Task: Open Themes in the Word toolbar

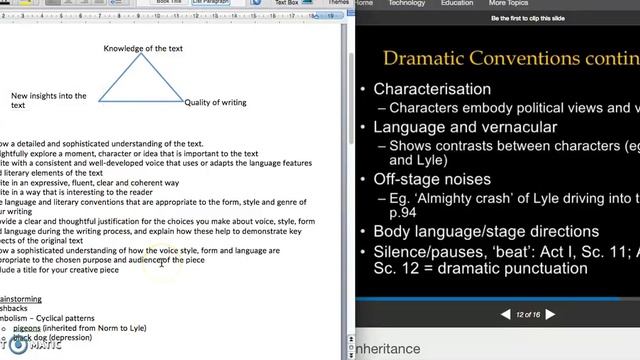Action: (339, 2)
